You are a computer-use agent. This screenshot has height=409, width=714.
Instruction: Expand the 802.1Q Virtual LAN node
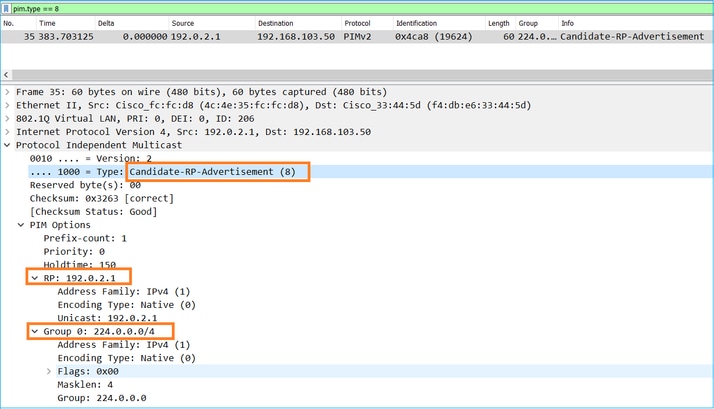pos(7,118)
